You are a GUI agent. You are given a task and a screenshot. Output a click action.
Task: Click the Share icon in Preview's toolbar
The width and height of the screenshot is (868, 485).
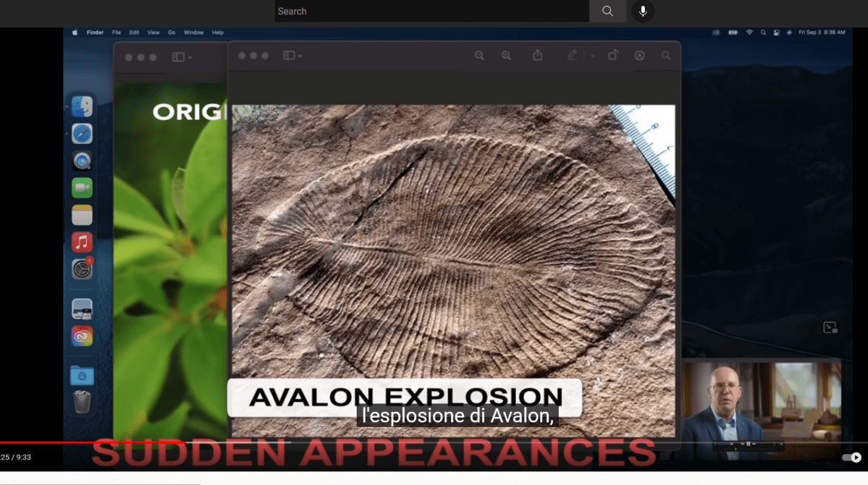(x=538, y=55)
